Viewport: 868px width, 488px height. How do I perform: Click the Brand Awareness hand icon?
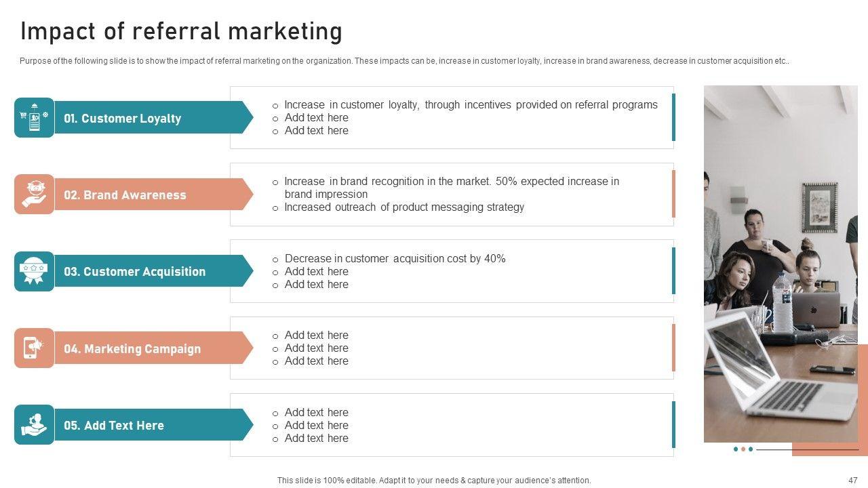pyautogui.click(x=34, y=195)
